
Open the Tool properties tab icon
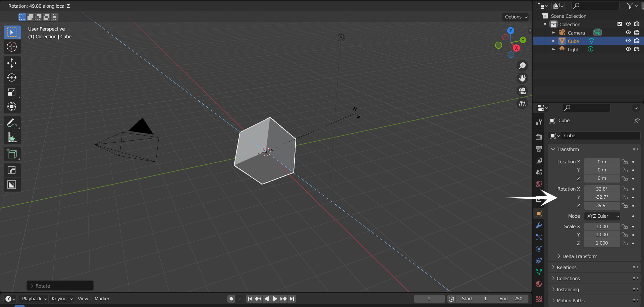pos(539,122)
